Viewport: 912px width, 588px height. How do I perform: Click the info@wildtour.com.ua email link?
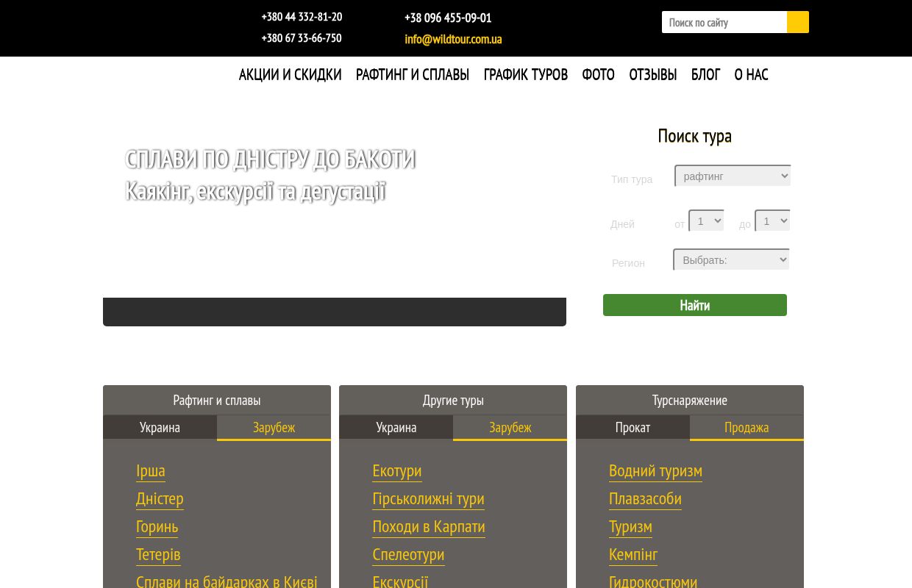click(x=453, y=39)
